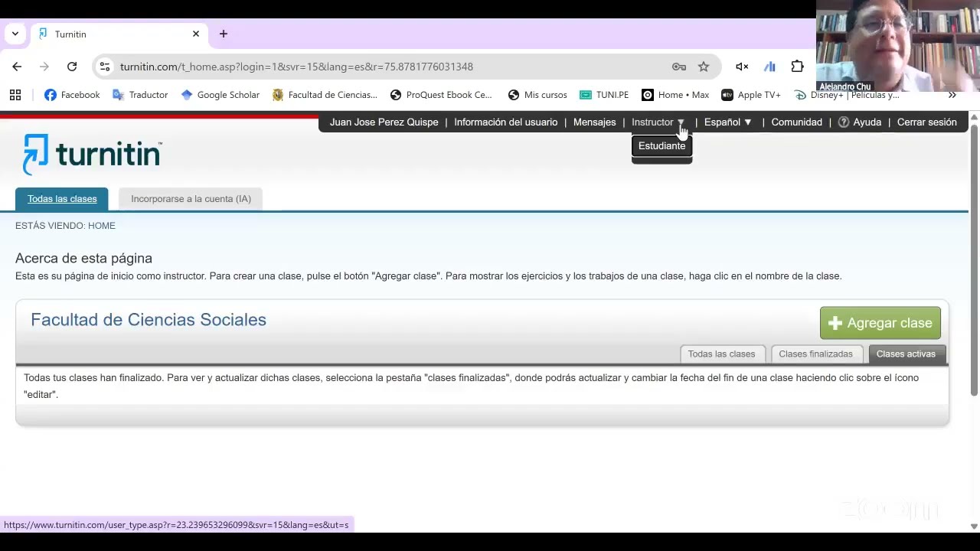Click the page vertical scrollbar

coord(974,260)
